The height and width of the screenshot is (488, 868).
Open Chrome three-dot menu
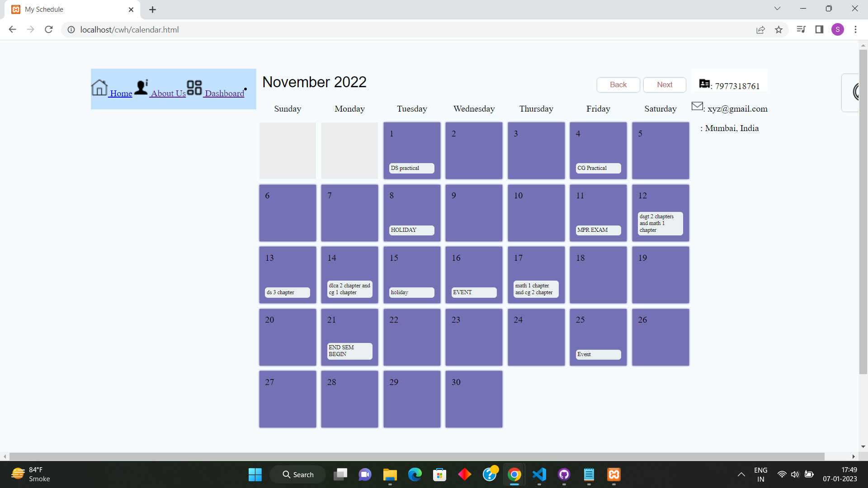click(x=855, y=30)
